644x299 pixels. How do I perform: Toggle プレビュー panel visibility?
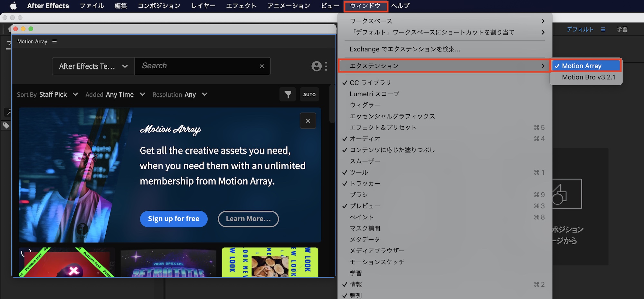[x=445, y=206]
